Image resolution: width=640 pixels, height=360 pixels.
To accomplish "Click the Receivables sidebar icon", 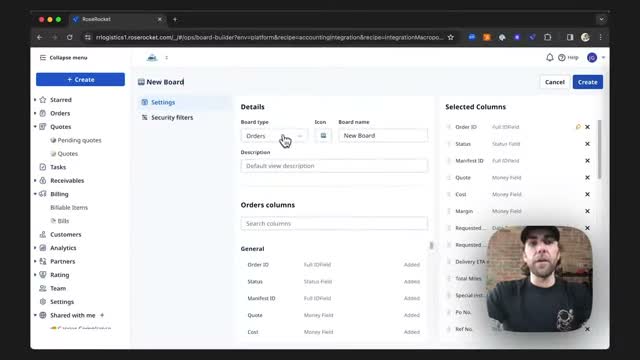I will point(43,180).
